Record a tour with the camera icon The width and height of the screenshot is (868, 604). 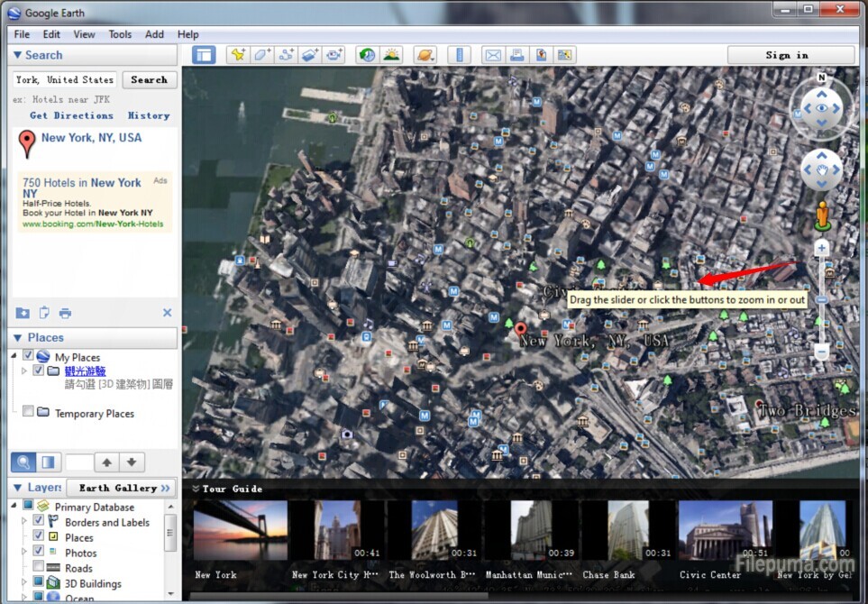pos(333,55)
